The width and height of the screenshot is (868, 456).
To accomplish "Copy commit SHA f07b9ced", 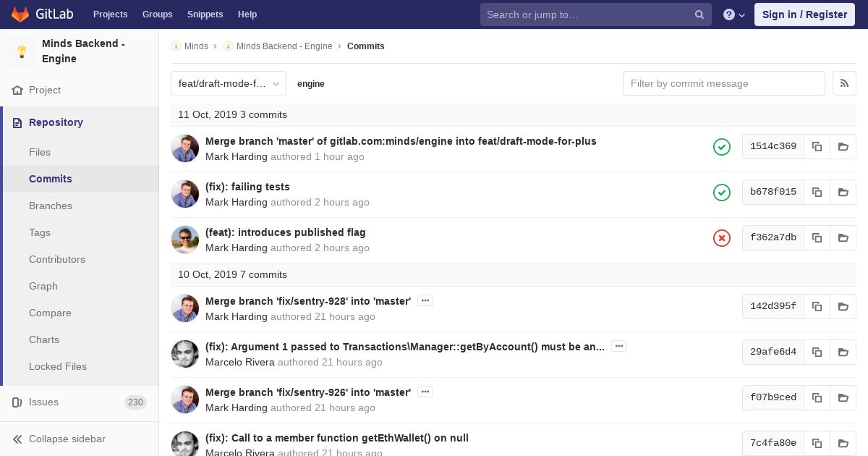I will (x=817, y=397).
